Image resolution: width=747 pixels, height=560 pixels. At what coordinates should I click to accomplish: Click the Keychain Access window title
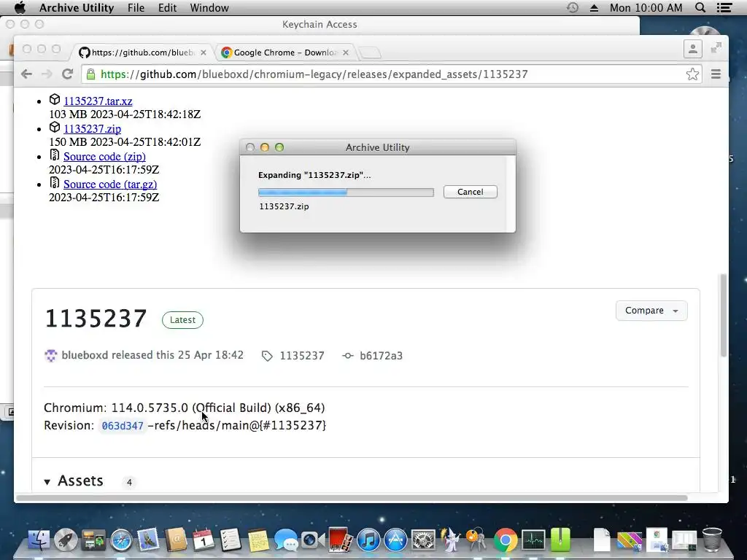[x=320, y=24]
